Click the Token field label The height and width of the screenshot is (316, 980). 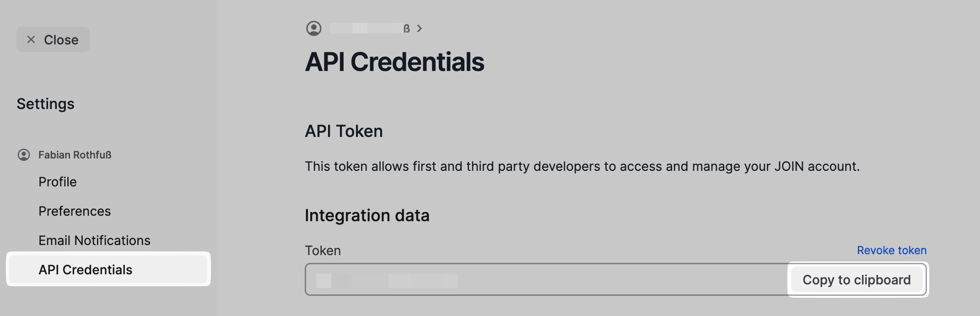[323, 251]
